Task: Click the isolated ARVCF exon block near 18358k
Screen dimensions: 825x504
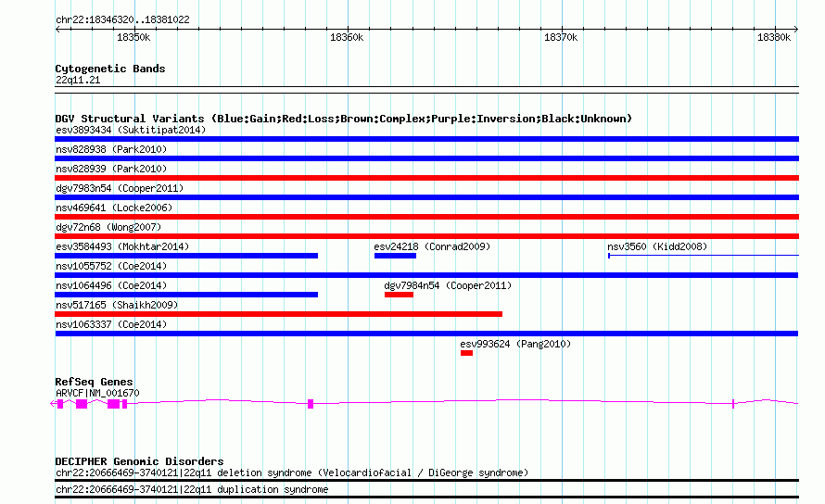Action: (x=311, y=404)
